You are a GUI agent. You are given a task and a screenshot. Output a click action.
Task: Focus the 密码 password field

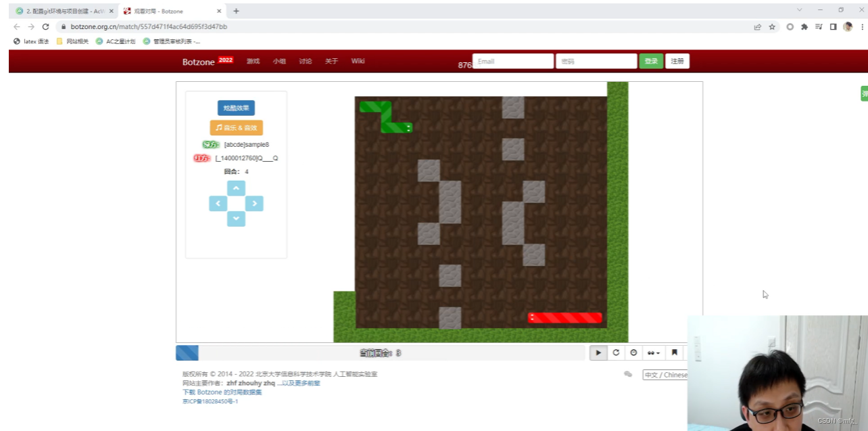pyautogui.click(x=596, y=61)
